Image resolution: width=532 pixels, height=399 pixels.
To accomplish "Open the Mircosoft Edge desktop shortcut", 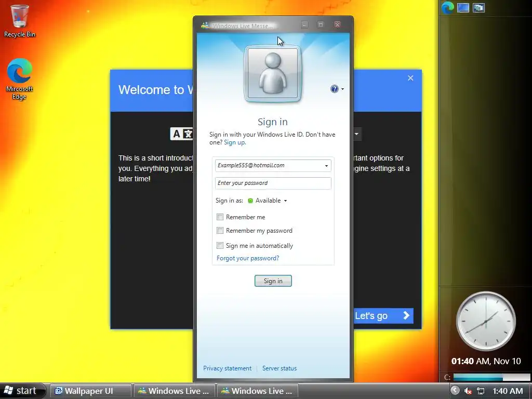I will click(19, 79).
